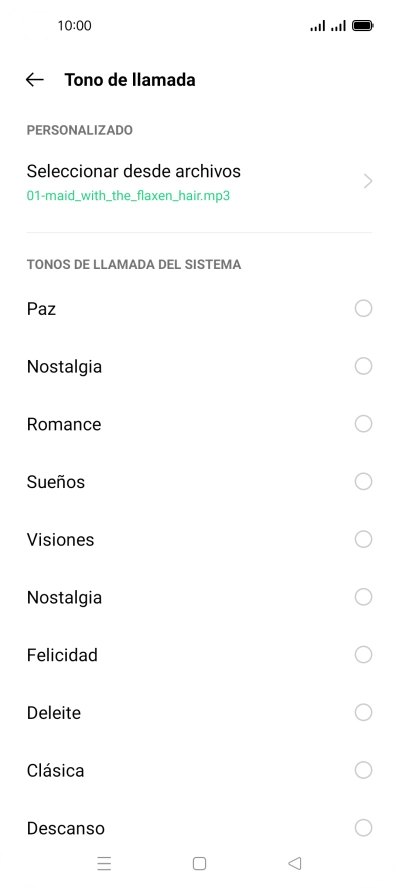Tap the back triangle navigation icon
399x888 pixels.
(x=294, y=863)
